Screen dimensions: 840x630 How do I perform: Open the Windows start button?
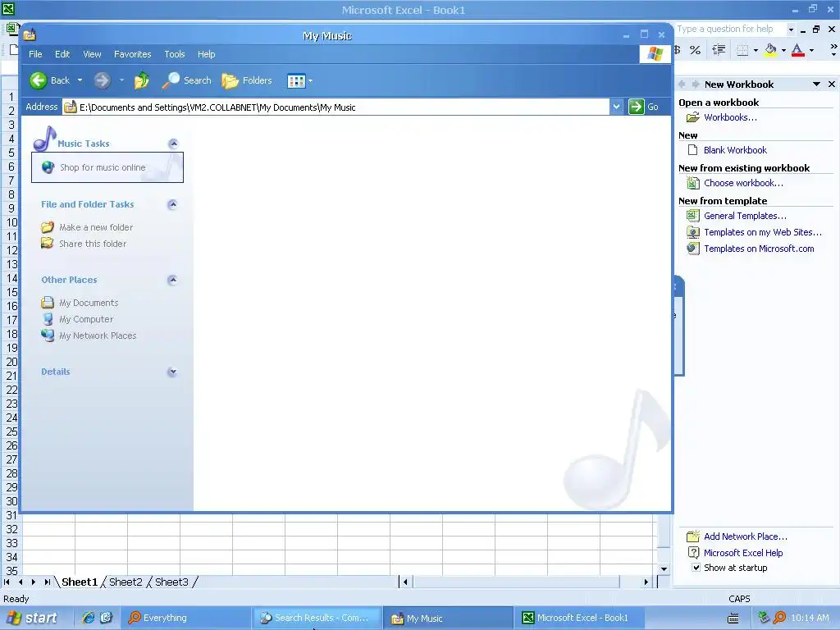coord(32,619)
